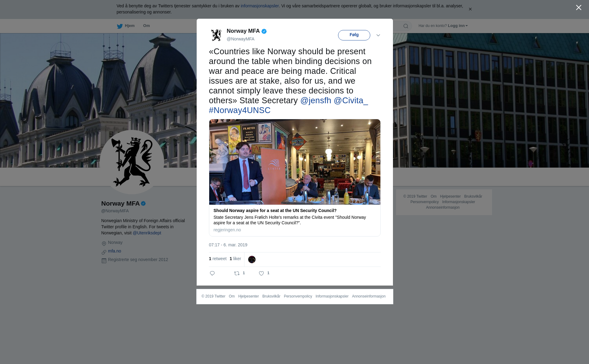Open the @jensfh mention link
The height and width of the screenshot is (364, 589).
[316, 100]
